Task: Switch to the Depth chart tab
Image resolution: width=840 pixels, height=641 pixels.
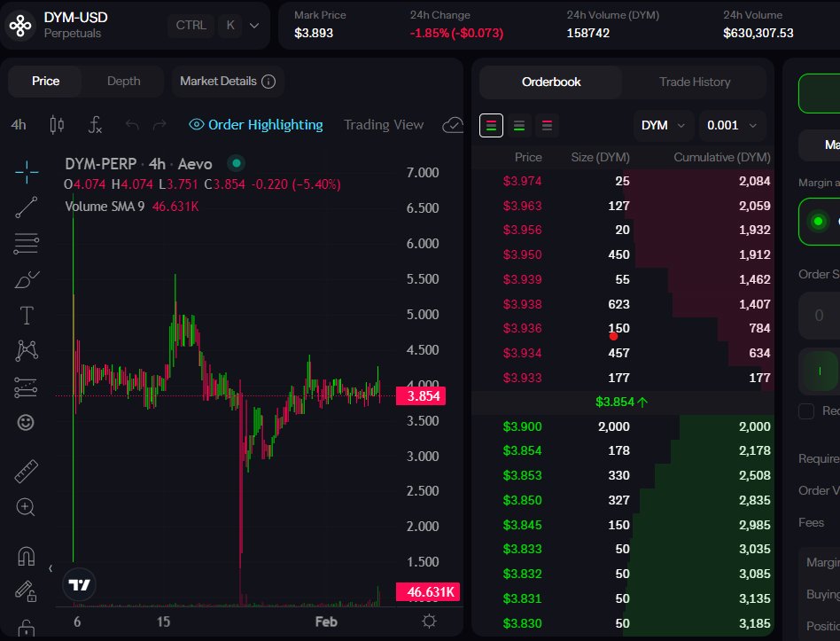Action: tap(124, 82)
